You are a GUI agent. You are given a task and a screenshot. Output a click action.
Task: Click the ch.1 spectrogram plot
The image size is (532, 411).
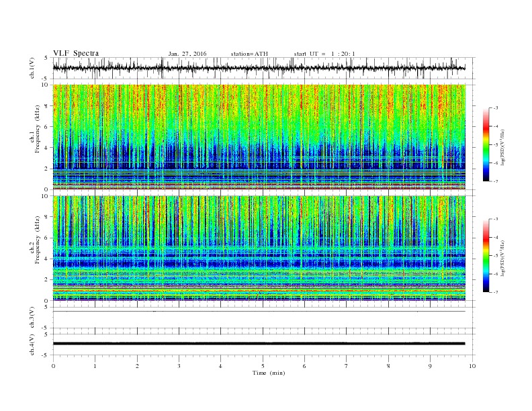pos(259,137)
